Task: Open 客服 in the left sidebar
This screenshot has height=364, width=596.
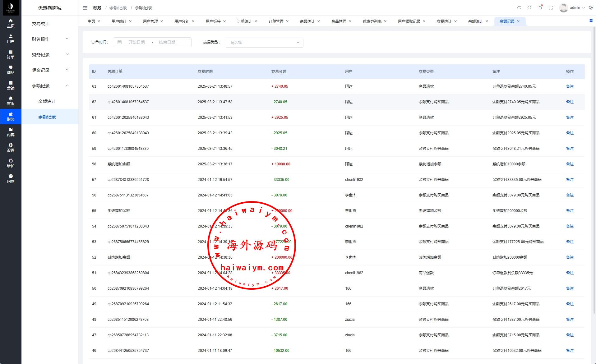Action: 11,101
